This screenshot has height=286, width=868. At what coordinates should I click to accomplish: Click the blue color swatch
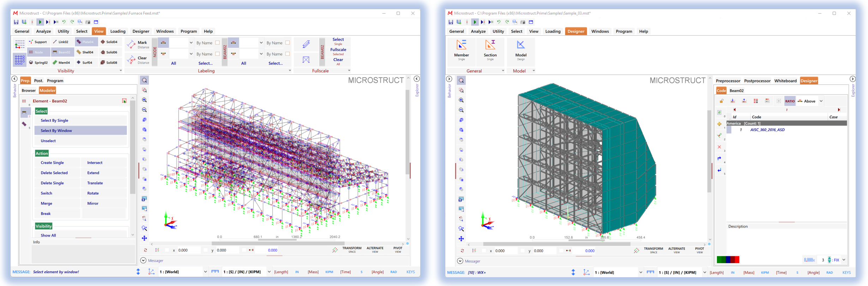[x=728, y=260]
